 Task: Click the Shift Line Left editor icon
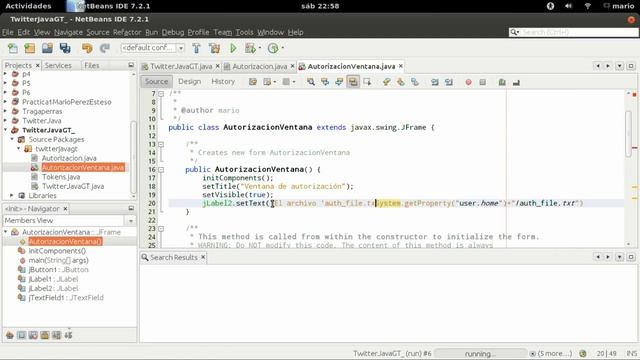click(435, 82)
